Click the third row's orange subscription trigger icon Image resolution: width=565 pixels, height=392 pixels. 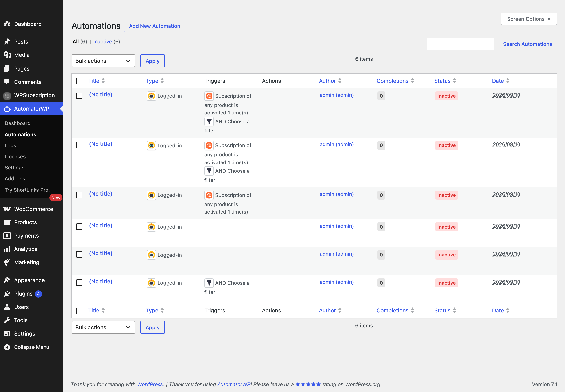click(x=209, y=195)
